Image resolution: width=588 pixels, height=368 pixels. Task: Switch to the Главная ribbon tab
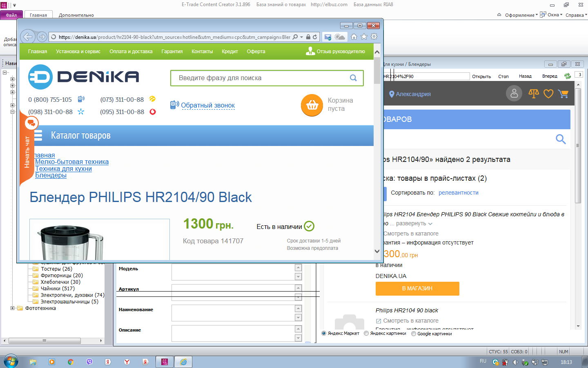(38, 15)
